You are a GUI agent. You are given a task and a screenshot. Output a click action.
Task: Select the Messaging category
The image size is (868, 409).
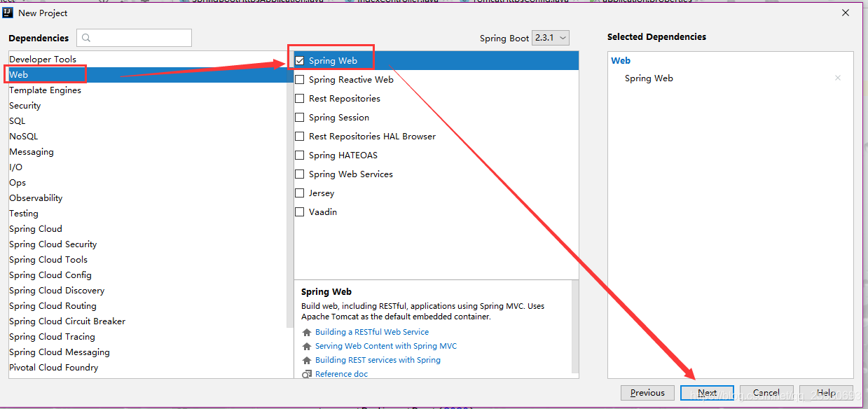pos(147,152)
